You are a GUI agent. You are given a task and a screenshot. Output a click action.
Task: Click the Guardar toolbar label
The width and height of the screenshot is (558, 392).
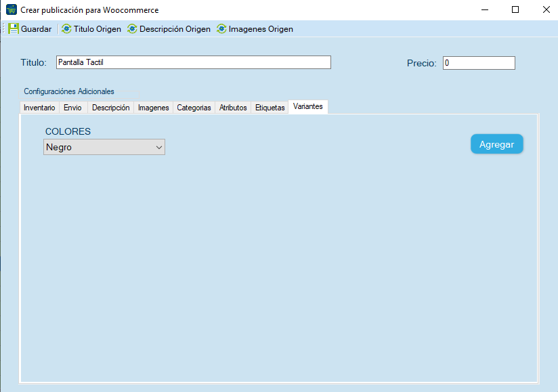[x=37, y=29]
